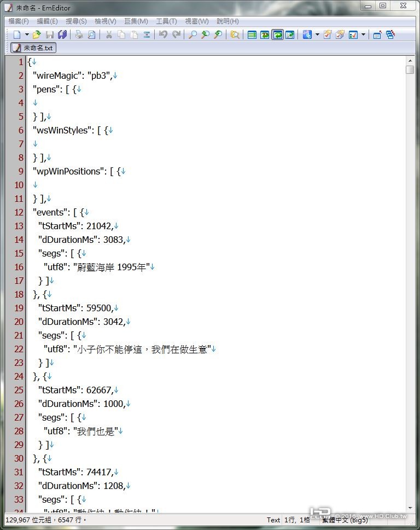Viewport: 420px width, 530px height.
Task: Click the value 21042 after tStartMs
Action: click(x=98, y=226)
